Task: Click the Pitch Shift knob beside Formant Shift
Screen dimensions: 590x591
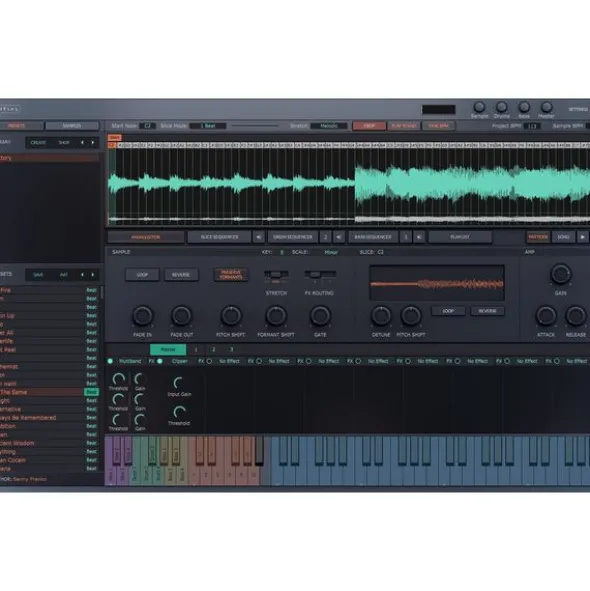Action: pos(231,316)
